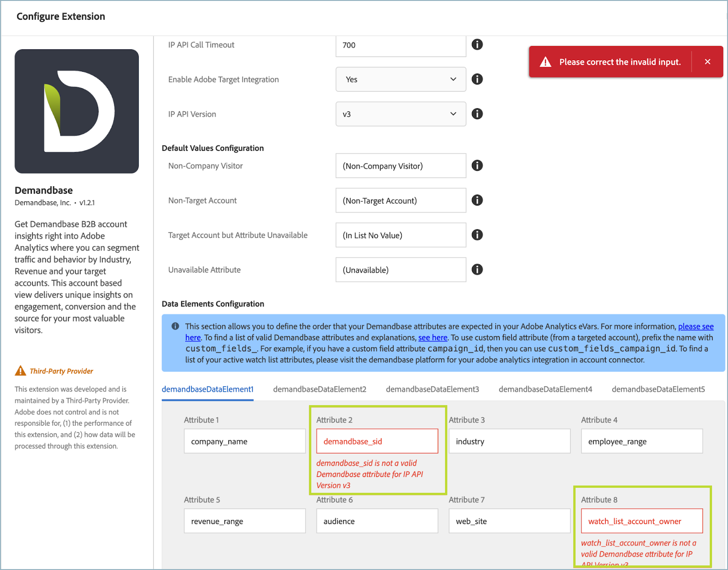Click Attribute 8 watch_list_account_owner field
Screen dimensions: 728x570
(642, 521)
